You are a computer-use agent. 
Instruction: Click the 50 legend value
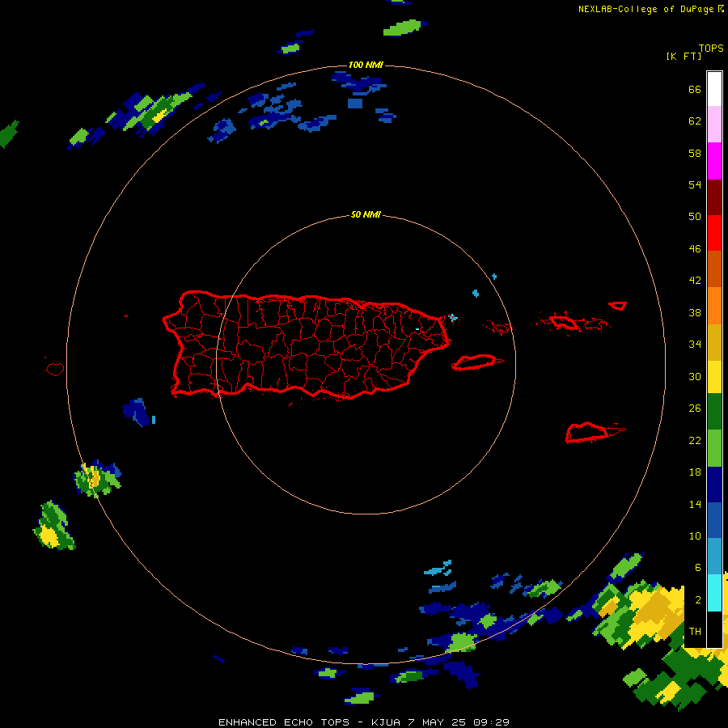(695, 216)
